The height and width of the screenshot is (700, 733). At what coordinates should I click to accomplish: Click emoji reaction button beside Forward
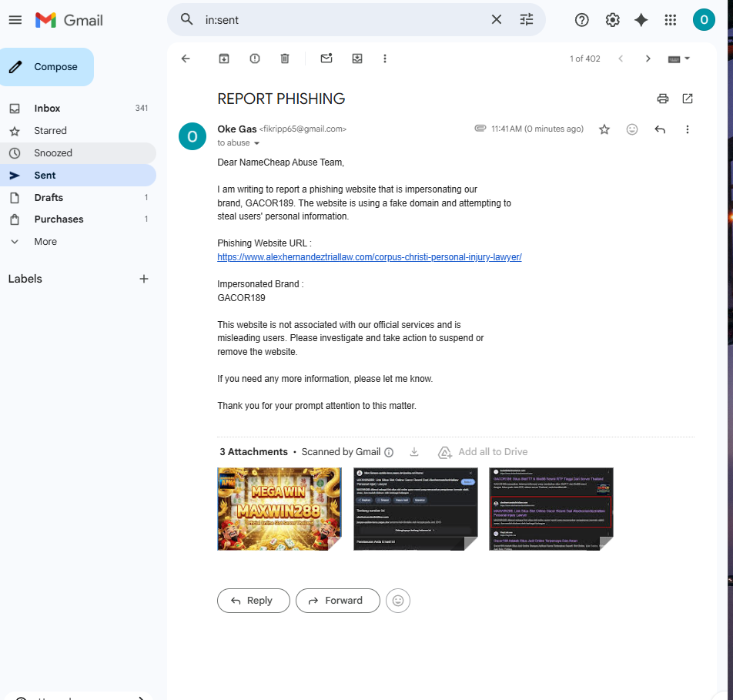[x=398, y=601]
